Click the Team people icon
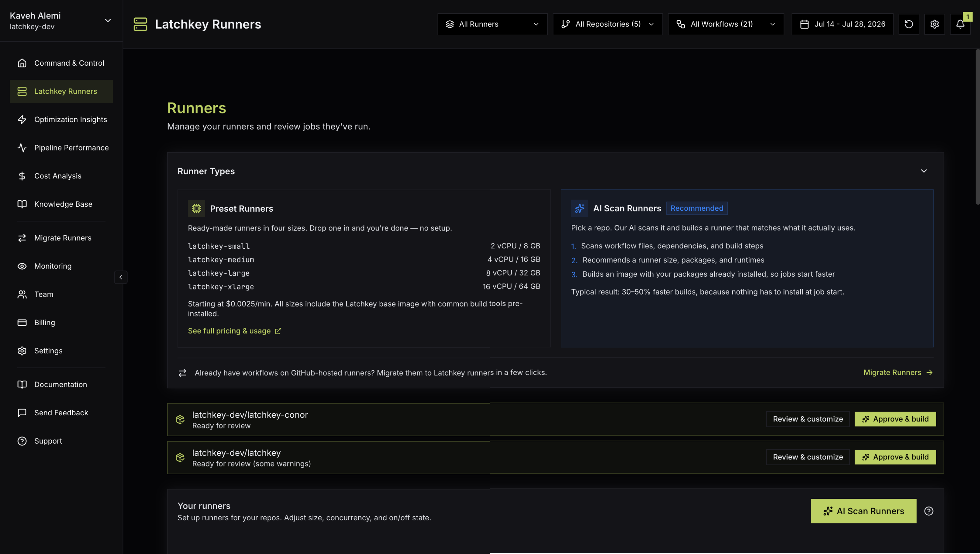This screenshot has height=554, width=980. [x=22, y=294]
